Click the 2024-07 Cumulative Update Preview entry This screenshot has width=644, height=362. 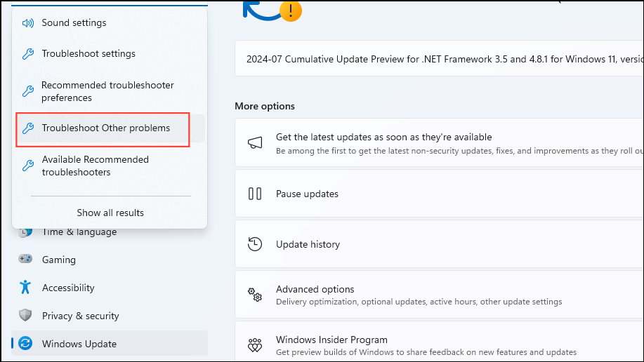click(439, 58)
